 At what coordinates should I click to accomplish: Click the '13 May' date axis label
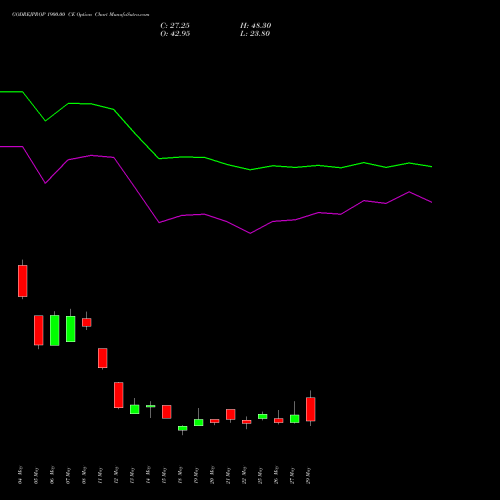click(x=132, y=475)
